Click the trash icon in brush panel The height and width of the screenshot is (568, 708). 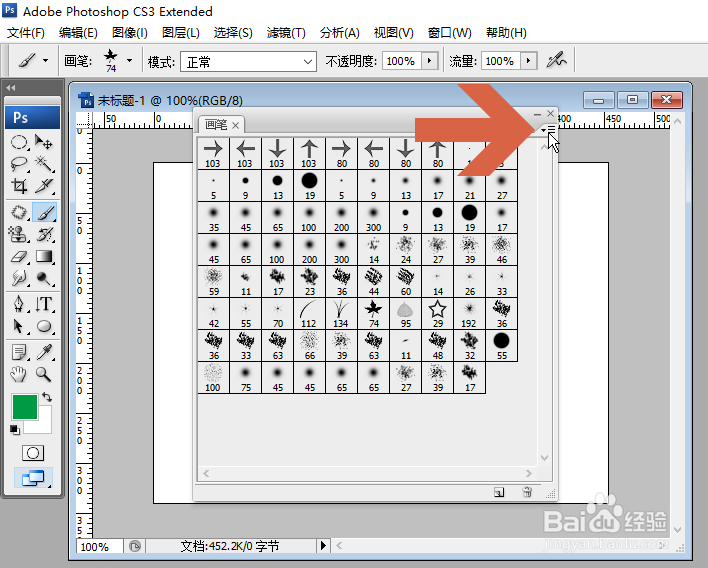[x=527, y=492]
